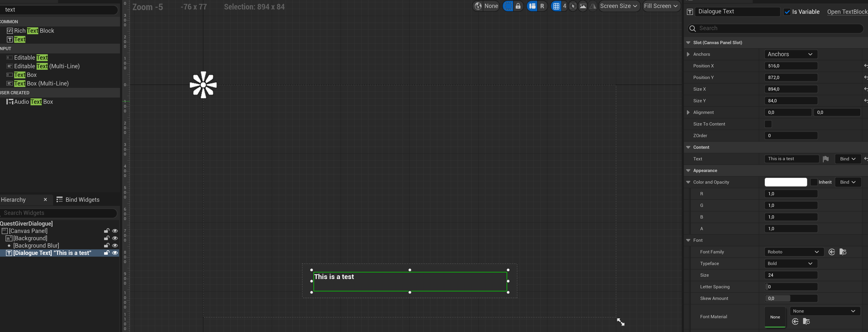Click the padlock icon in viewport toolbar
The width and height of the screenshot is (868, 332).
pos(518,6)
